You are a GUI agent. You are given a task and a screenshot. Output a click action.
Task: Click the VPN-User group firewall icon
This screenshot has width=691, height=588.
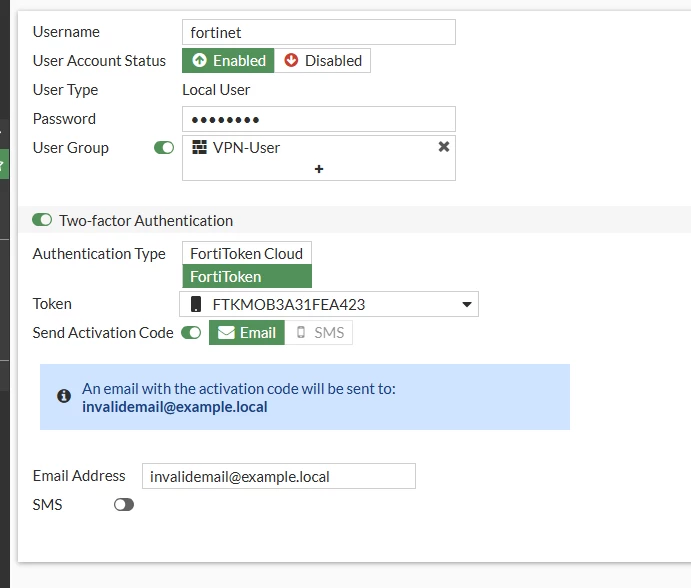click(199, 147)
